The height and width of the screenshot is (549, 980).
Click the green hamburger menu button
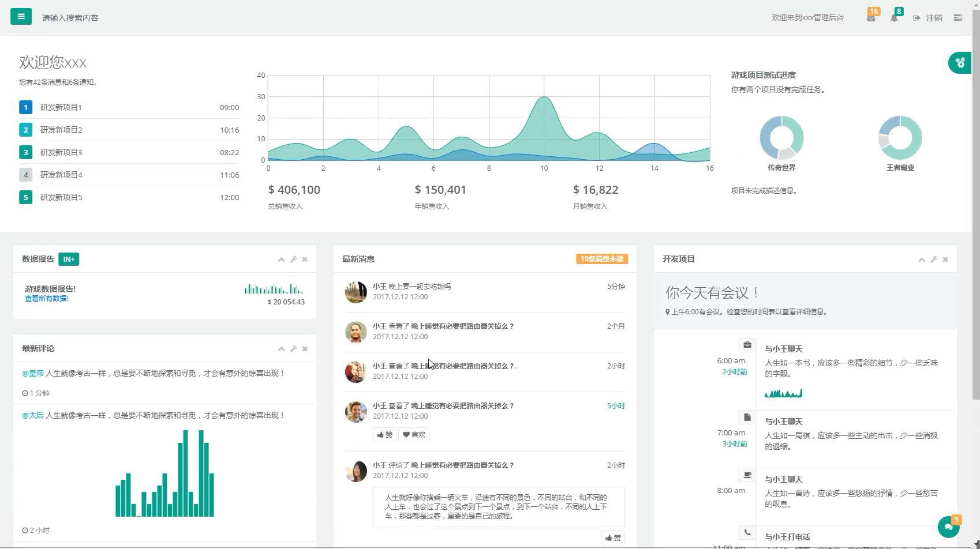click(21, 17)
